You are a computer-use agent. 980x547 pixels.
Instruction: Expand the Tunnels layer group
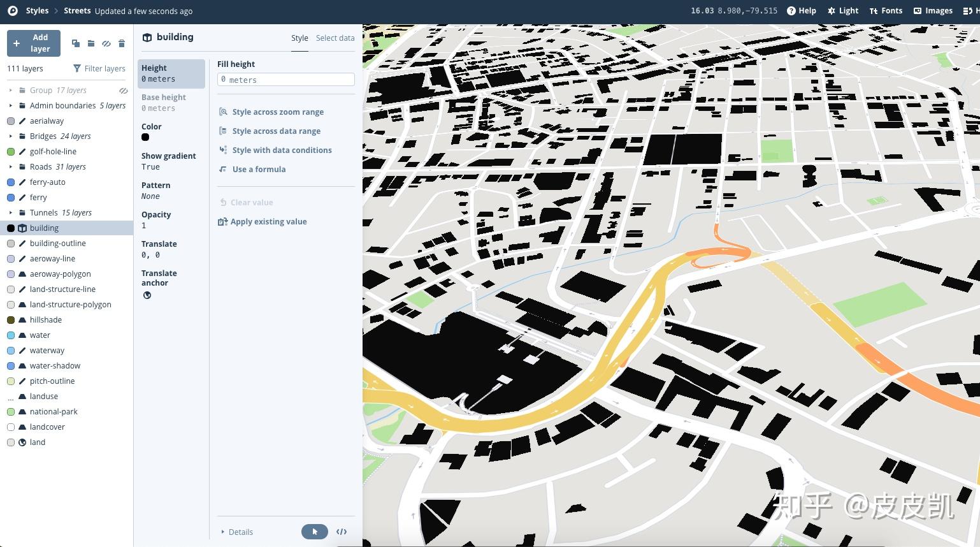pos(10,212)
